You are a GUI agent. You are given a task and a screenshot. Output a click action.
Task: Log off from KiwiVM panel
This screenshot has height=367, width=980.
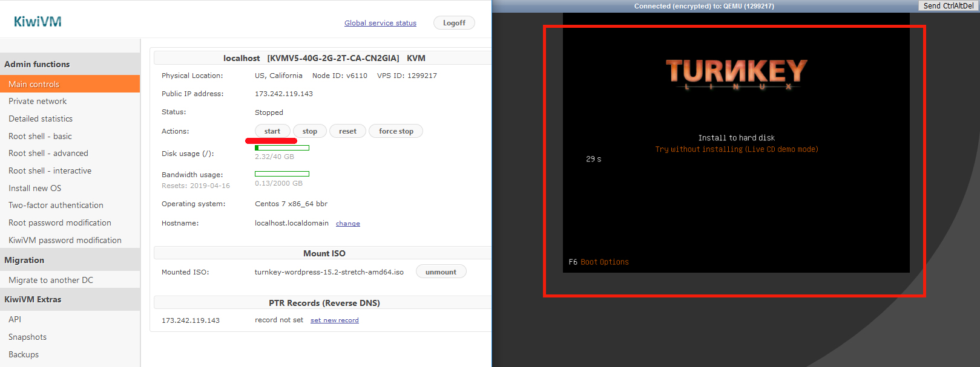(x=454, y=23)
